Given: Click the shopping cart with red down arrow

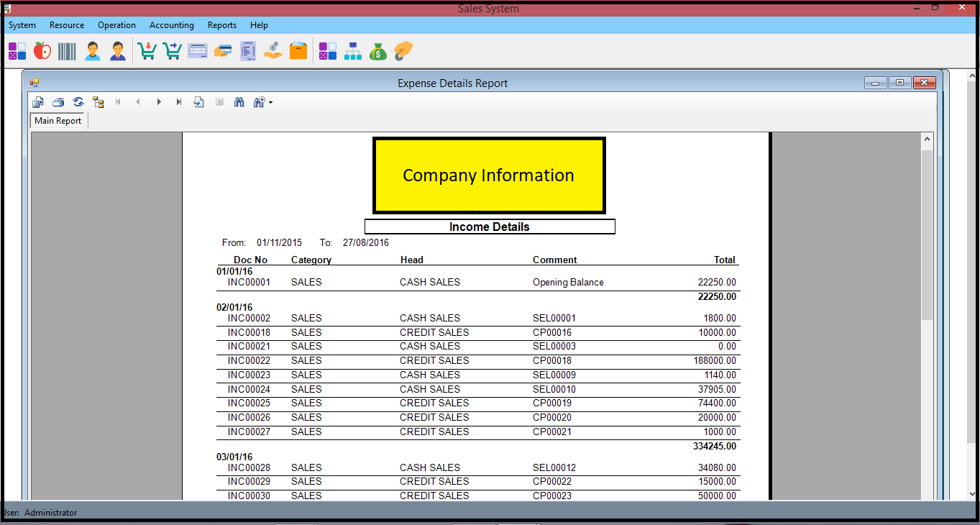Looking at the screenshot, I should pos(147,51).
